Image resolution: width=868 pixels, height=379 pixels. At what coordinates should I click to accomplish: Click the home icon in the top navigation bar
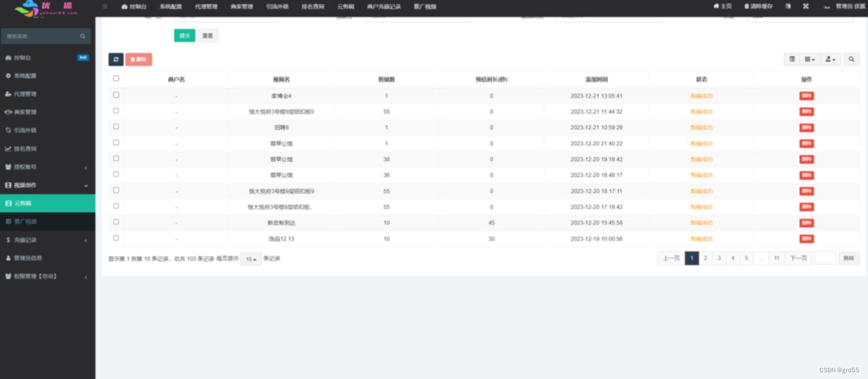pyautogui.click(x=715, y=6)
